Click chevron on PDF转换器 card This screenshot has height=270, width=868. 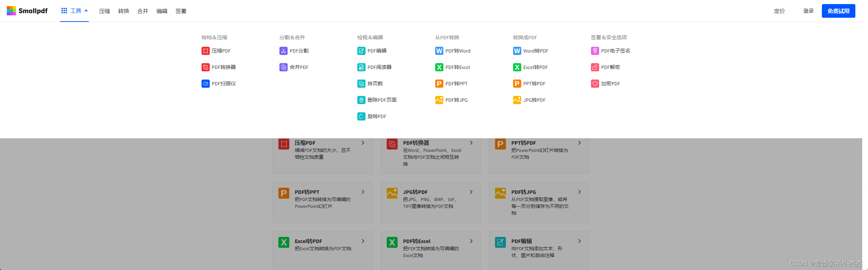point(471,143)
